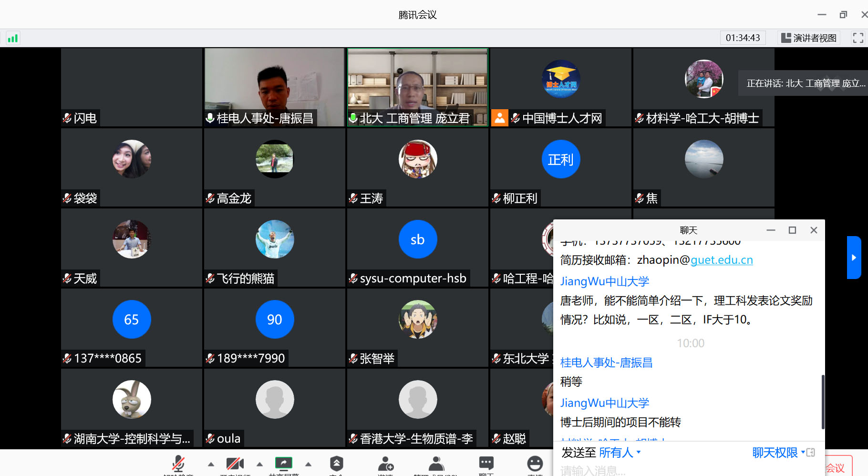868x476 pixels.
Task: Click the 湖南大学-控制科学与... rabbit avatar
Action: (132, 399)
